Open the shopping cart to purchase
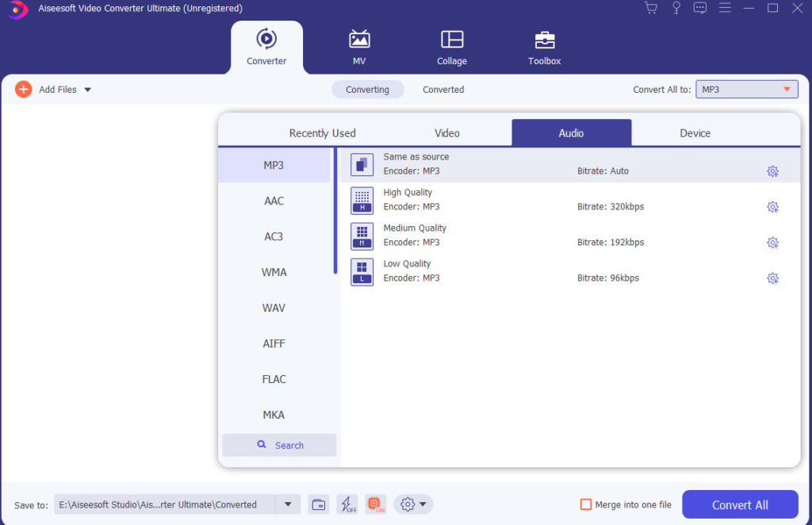812x525 pixels. click(x=650, y=7)
